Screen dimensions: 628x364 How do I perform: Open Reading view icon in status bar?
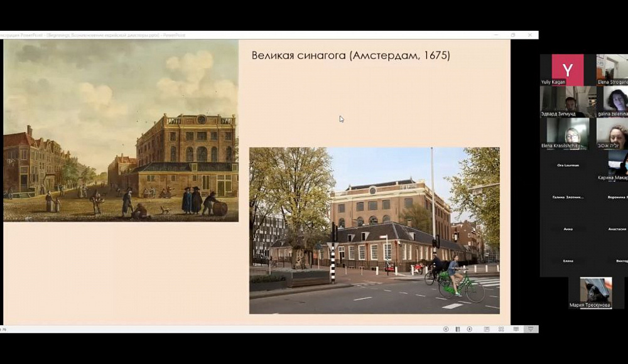[x=516, y=329]
